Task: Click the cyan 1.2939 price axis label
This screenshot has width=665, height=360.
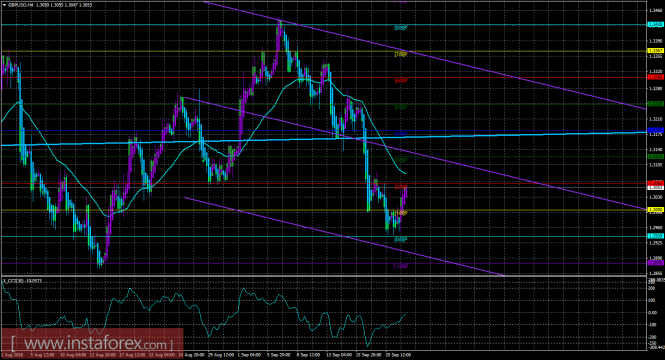Action: tap(655, 236)
